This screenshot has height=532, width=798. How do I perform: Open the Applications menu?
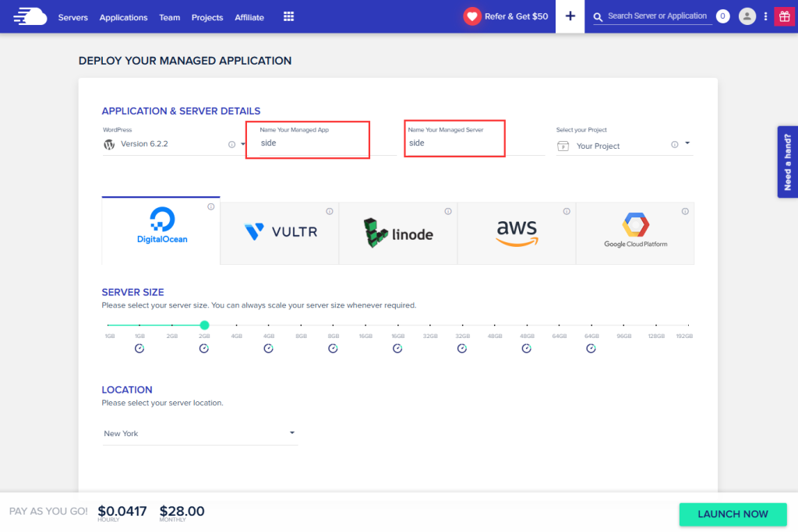(123, 17)
